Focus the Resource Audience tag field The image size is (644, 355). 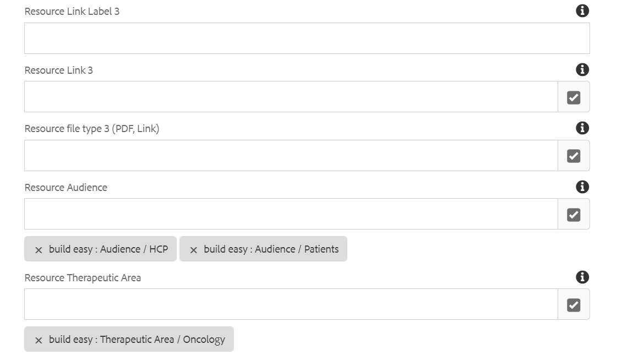pos(291,214)
